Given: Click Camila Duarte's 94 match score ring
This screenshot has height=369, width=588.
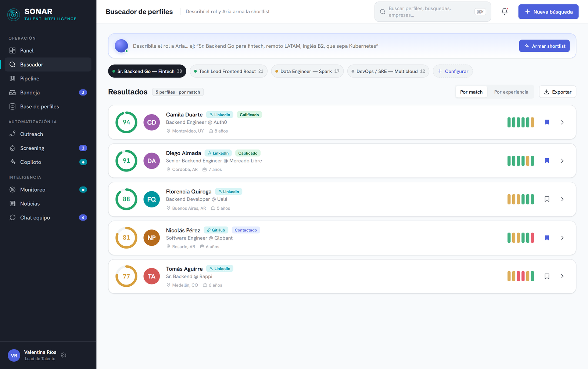Looking at the screenshot, I should pyautogui.click(x=126, y=122).
